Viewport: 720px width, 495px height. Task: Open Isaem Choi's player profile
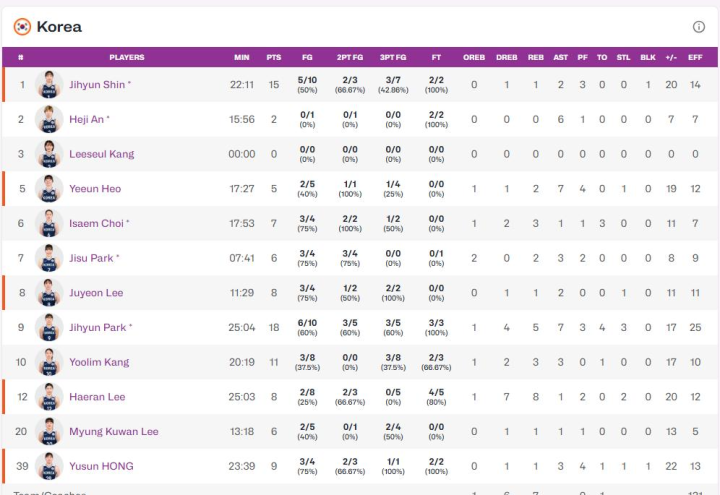pos(96,224)
